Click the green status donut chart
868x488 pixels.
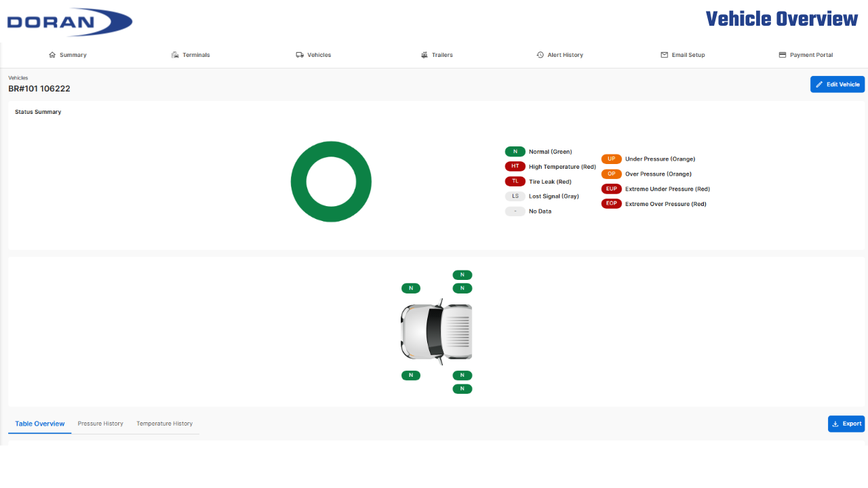tap(331, 182)
